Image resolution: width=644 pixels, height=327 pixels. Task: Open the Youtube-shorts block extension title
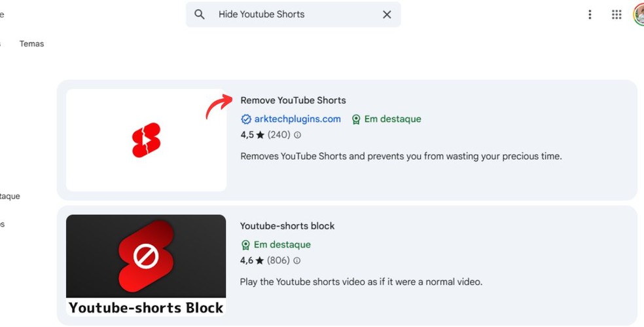click(287, 226)
